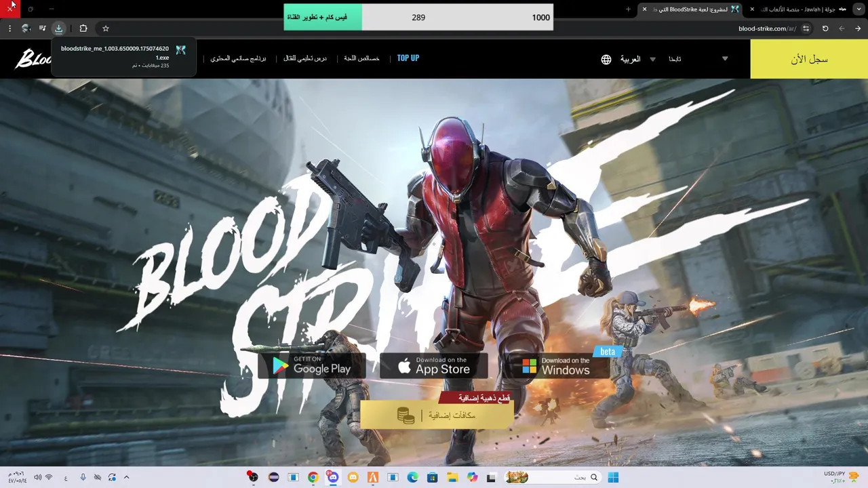Close the Jawlah tab

point(752,9)
